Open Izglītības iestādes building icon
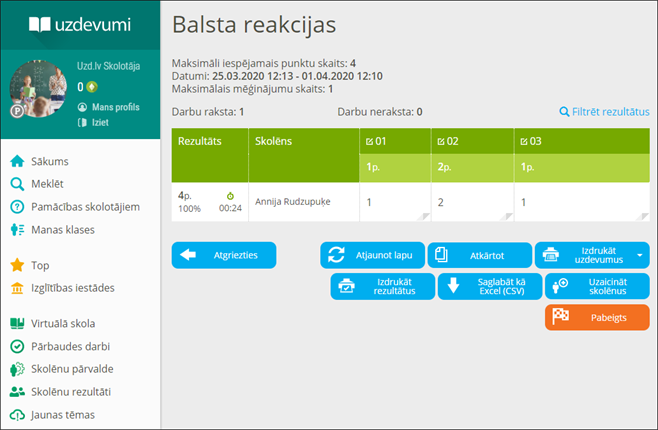The width and height of the screenshot is (658, 430). click(x=17, y=289)
